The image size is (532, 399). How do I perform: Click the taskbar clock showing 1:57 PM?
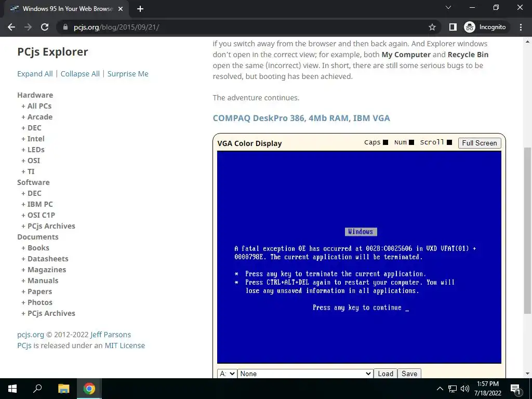pos(488,389)
